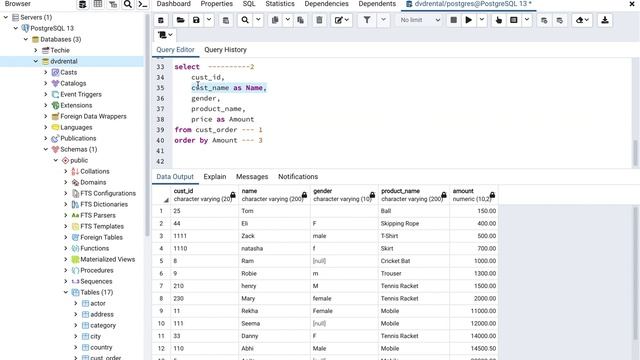Viewport: 640px width, 360px height.
Task: Open the macros dropdown icon
Action: (165, 35)
